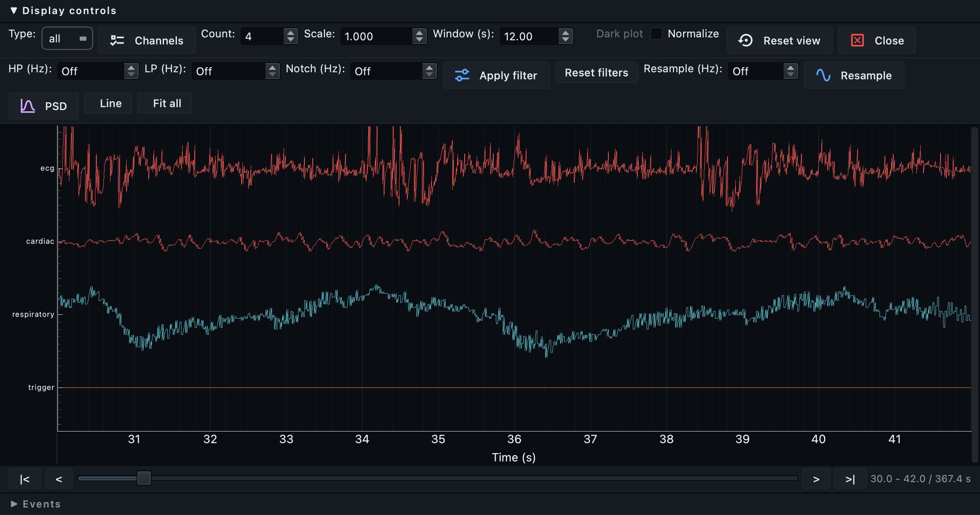Open the Type dropdown showing all
This screenshot has height=515, width=980.
point(67,39)
